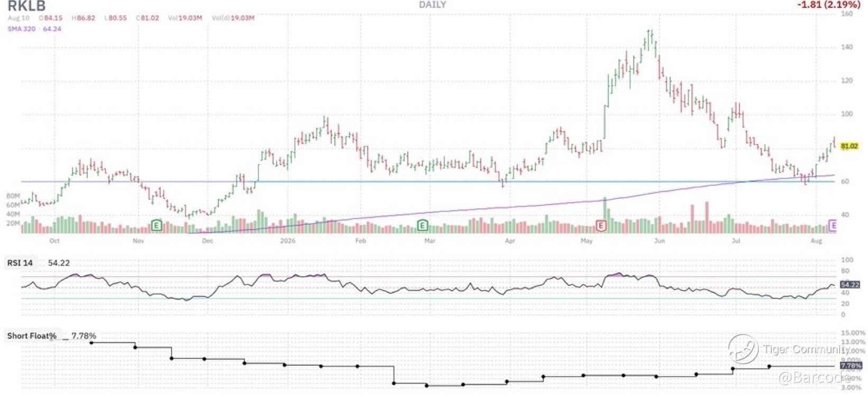
Task: Click the green earnings marker near November
Action: click(156, 225)
